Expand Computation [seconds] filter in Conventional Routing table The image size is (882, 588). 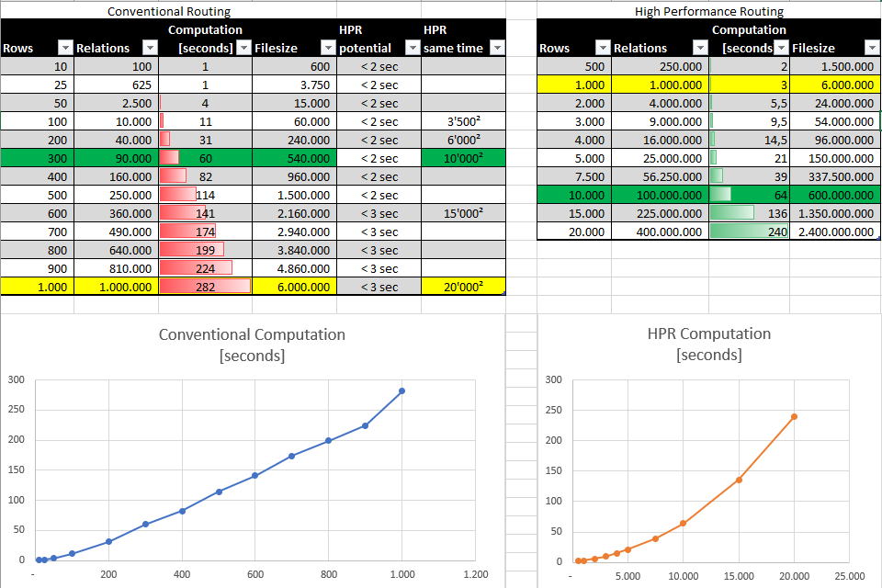pyautogui.click(x=243, y=48)
